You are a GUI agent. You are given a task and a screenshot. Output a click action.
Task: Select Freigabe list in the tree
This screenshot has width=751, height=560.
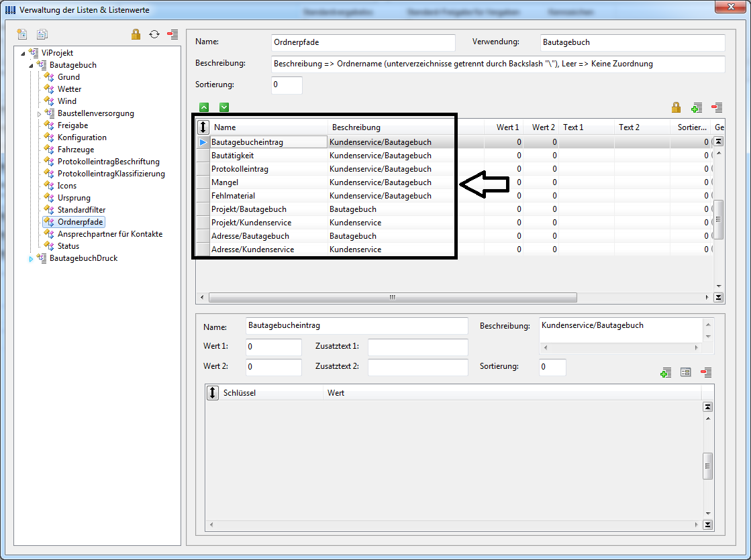(x=72, y=125)
